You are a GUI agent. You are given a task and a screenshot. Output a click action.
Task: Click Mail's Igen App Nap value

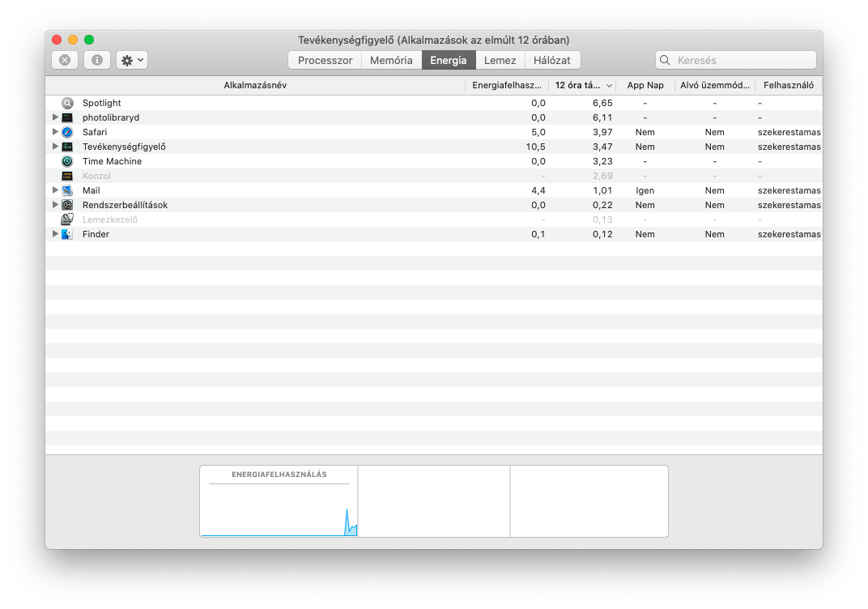tap(645, 190)
